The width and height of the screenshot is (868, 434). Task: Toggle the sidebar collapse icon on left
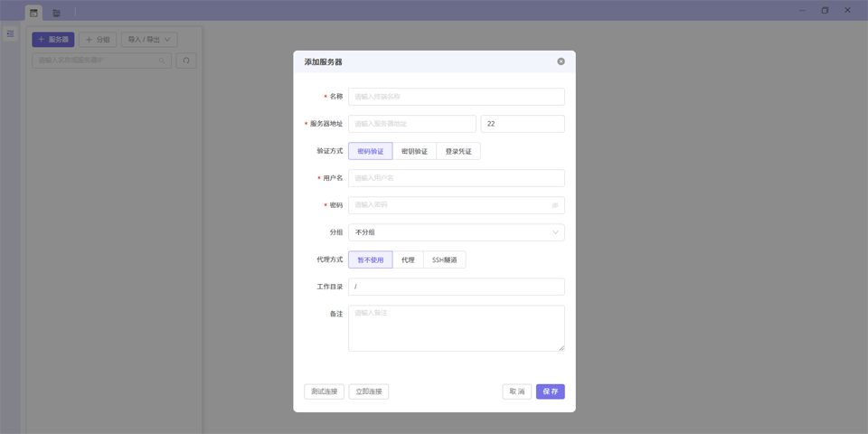(10, 34)
